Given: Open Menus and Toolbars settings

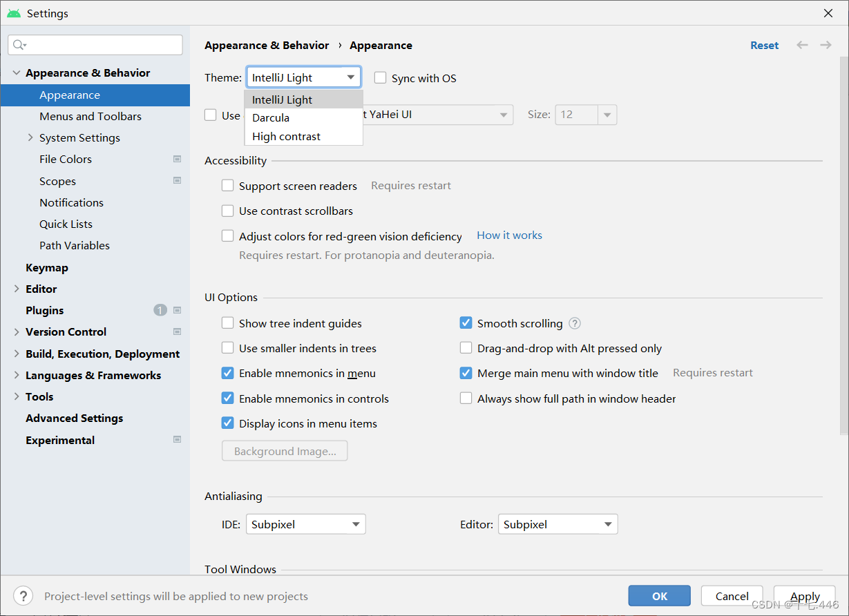Looking at the screenshot, I should [90, 116].
